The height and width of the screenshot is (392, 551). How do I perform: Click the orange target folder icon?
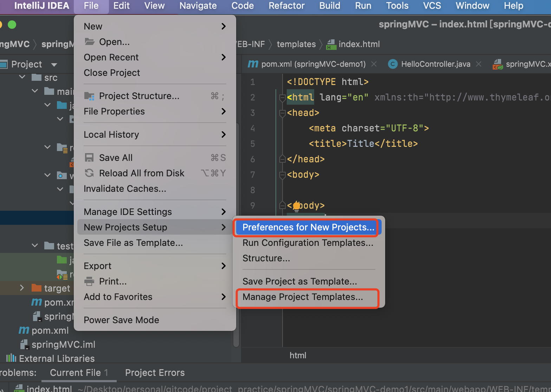[x=37, y=288]
